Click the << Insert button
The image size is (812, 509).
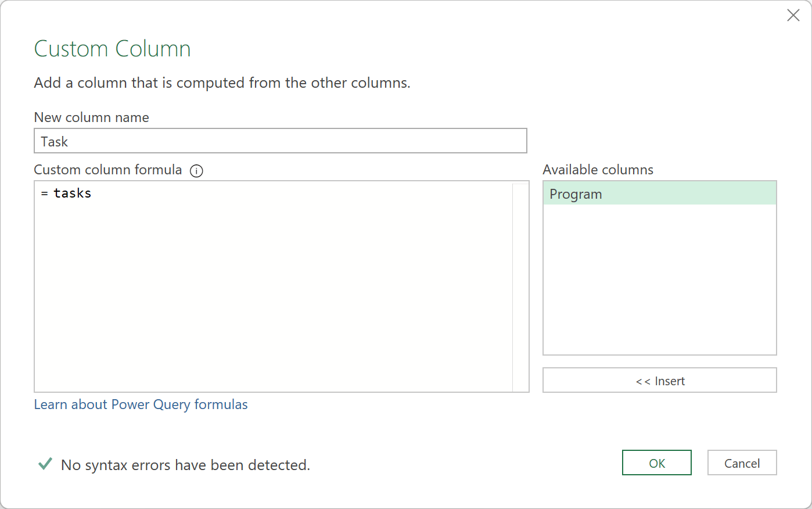click(659, 380)
